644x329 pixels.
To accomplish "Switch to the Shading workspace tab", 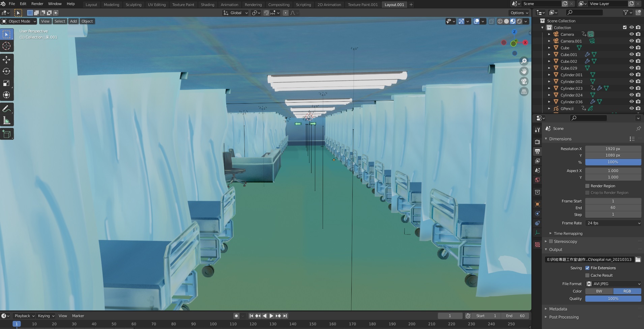I will point(207,5).
